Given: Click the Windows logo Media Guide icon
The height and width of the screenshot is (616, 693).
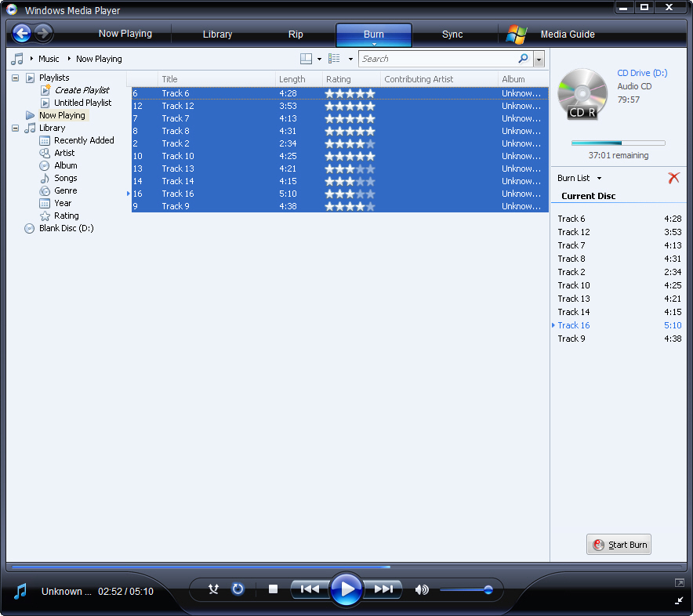Looking at the screenshot, I should point(516,34).
